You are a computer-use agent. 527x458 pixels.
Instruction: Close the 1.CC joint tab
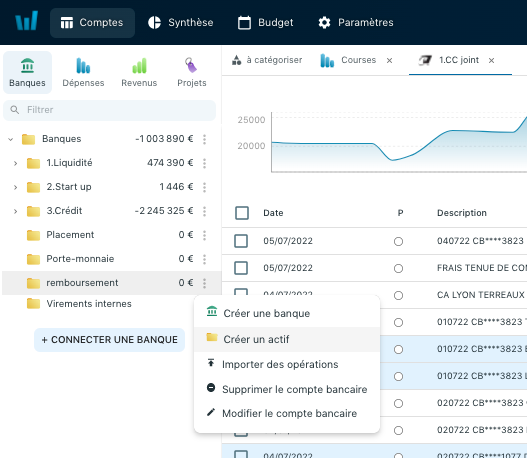(x=491, y=60)
